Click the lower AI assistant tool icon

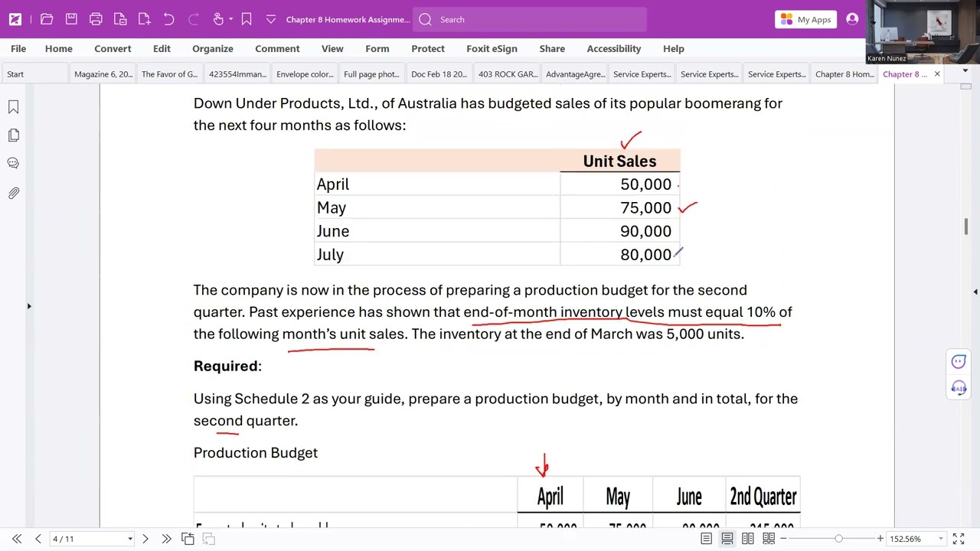point(959,388)
